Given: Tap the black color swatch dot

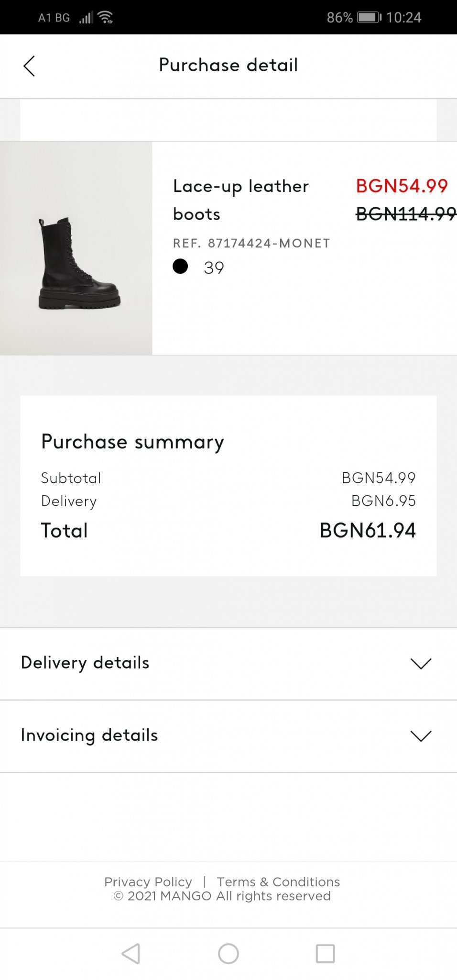Looking at the screenshot, I should 180,267.
